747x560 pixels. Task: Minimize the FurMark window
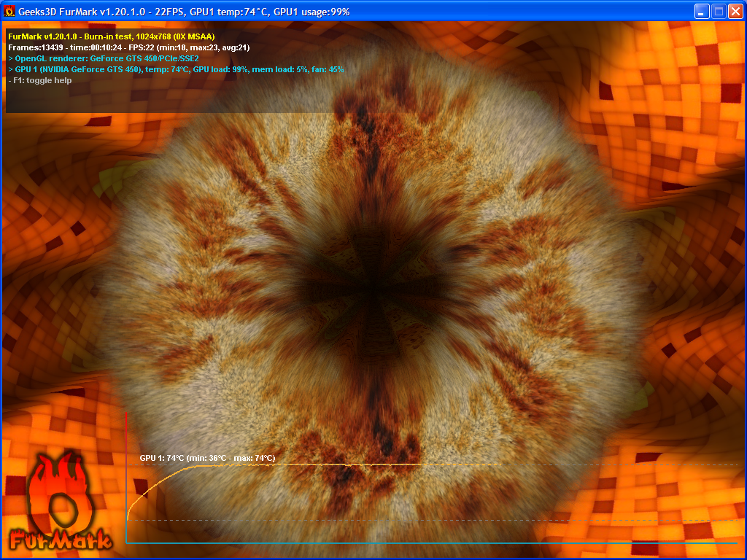701,12
